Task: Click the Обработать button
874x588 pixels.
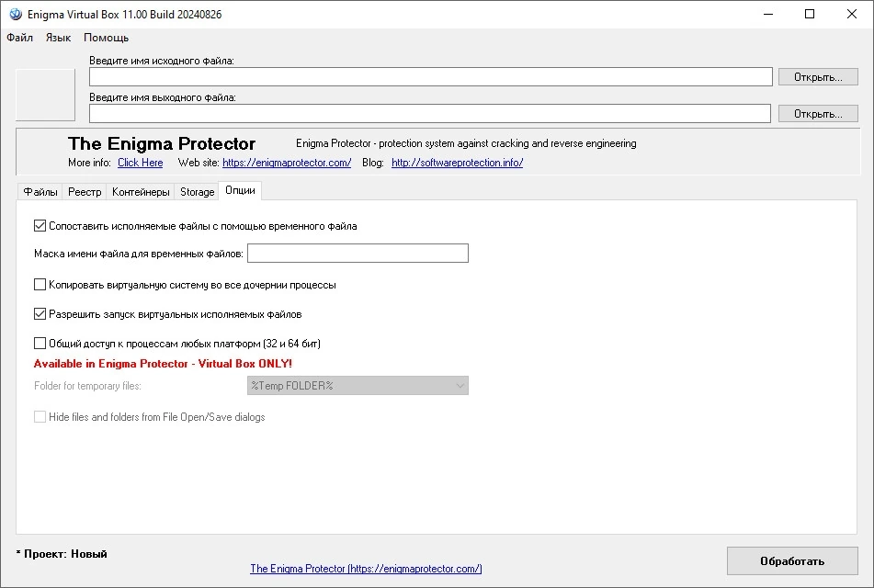Action: tap(792, 560)
